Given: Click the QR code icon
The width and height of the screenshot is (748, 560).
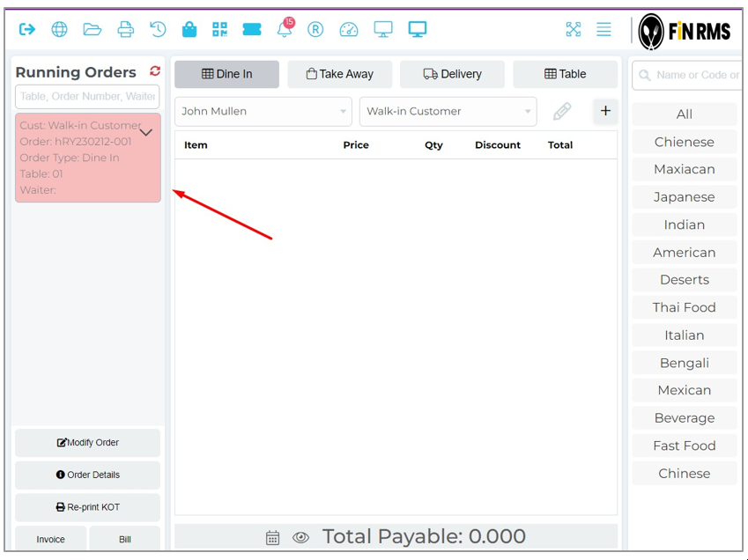Looking at the screenshot, I should tap(219, 29).
